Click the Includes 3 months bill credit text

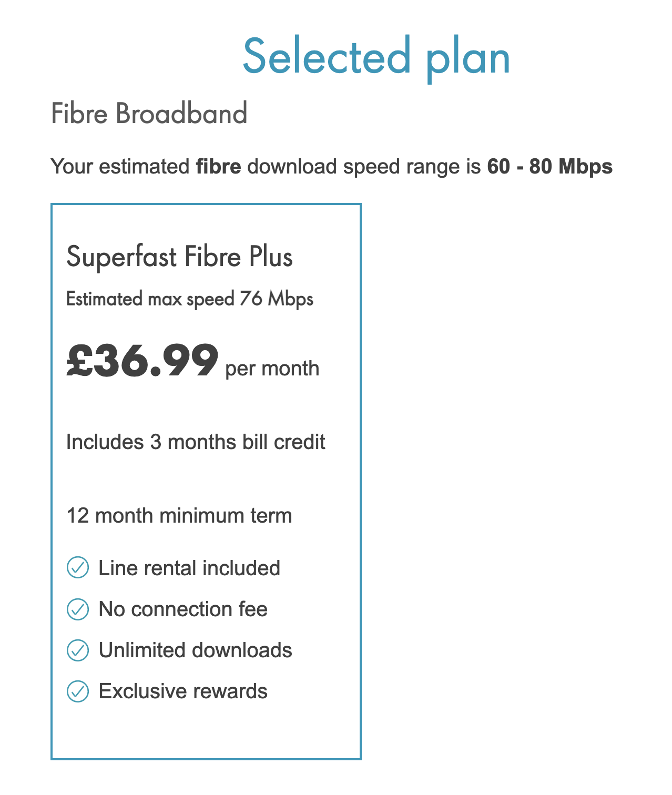(x=196, y=442)
